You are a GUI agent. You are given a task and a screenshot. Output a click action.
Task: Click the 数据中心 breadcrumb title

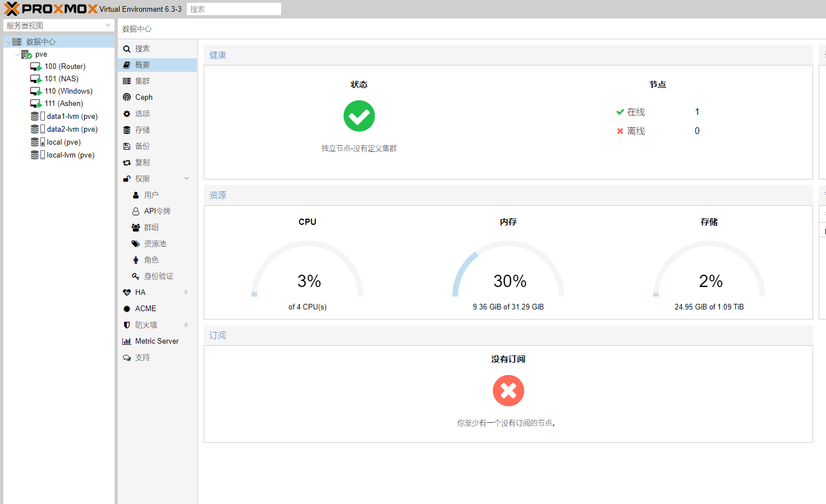tap(137, 29)
